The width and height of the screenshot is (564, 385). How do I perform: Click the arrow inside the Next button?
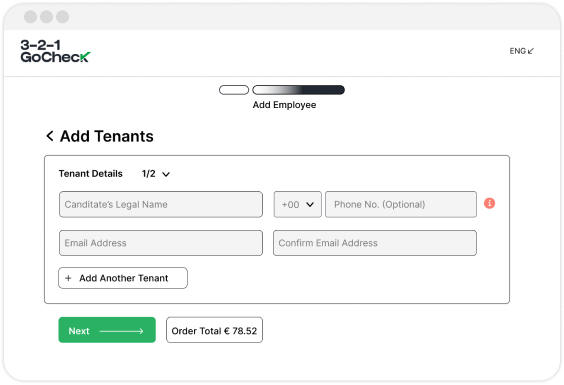coord(122,331)
